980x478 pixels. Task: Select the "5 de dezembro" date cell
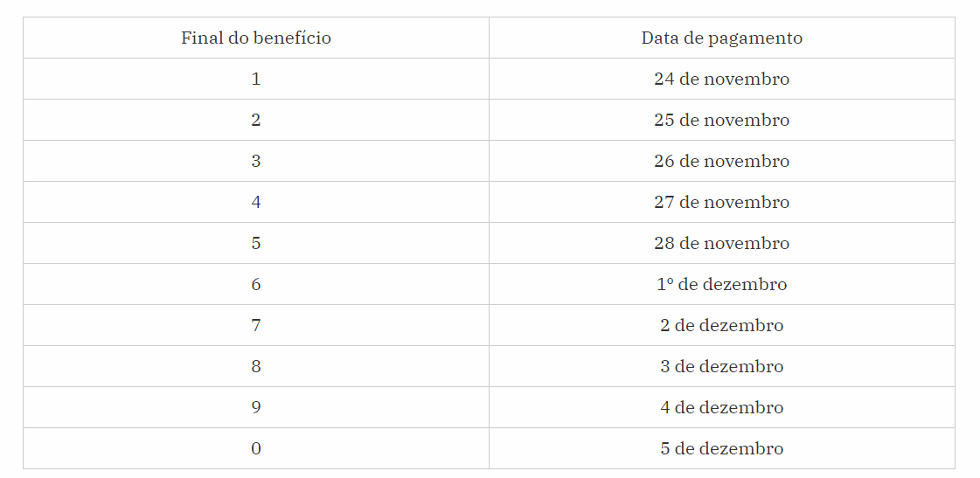(721, 448)
